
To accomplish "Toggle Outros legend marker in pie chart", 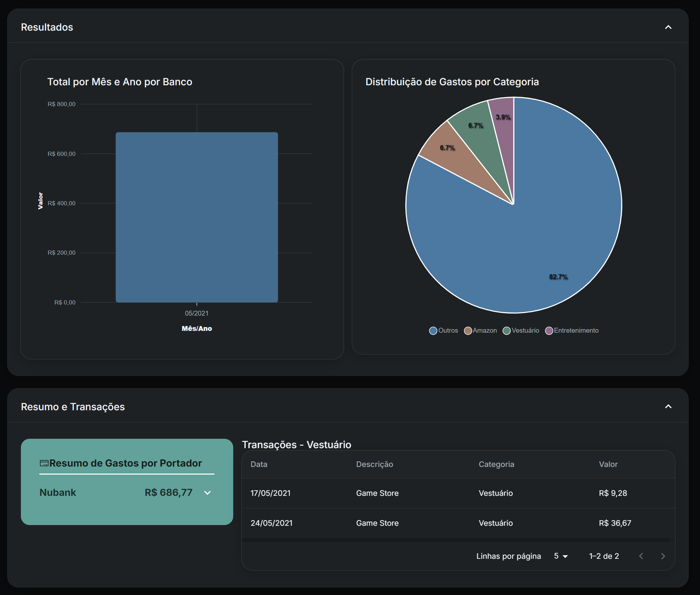I will (433, 331).
